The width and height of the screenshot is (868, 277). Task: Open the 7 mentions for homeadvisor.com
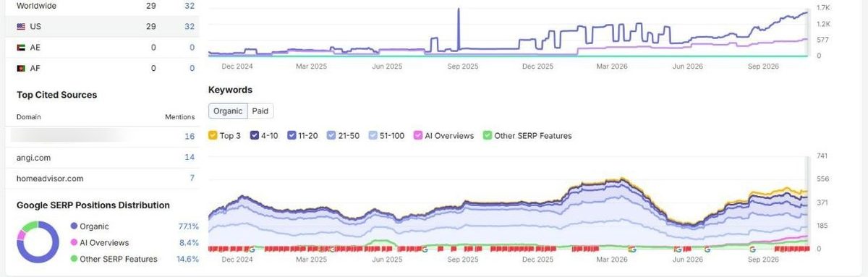point(192,178)
